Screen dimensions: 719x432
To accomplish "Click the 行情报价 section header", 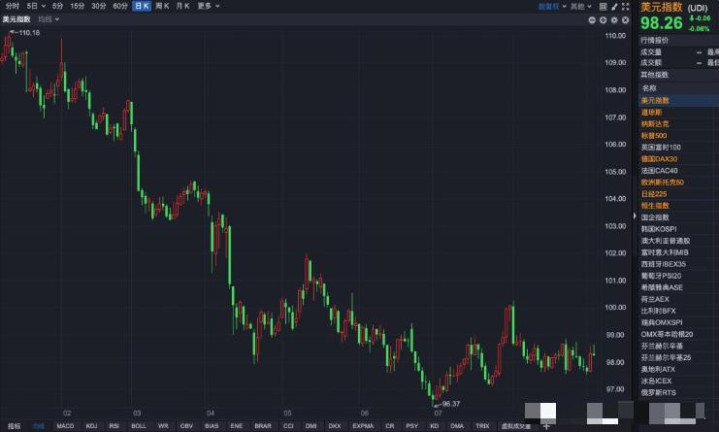I will 654,40.
